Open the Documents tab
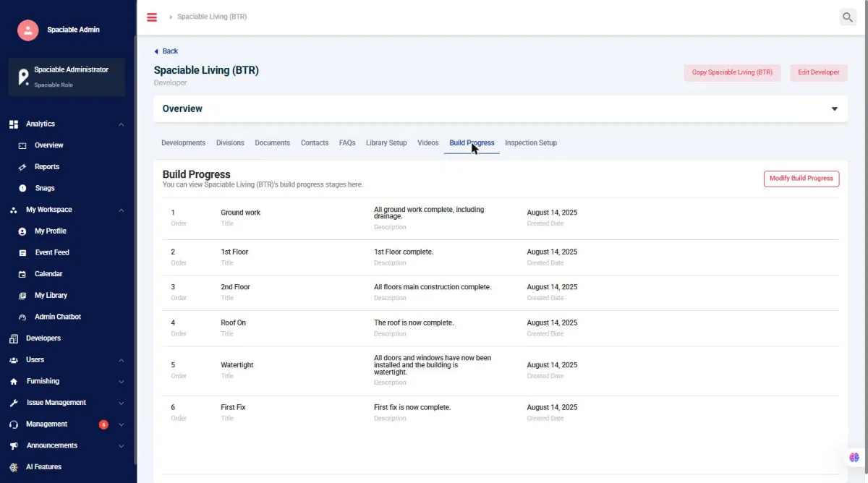Screen dimensions: 868x483 272,143
